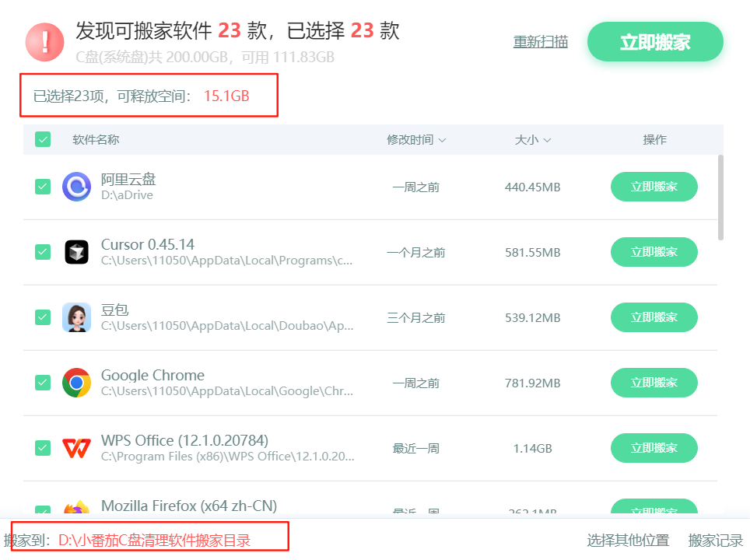The image size is (750, 560).
Task: Click the 539.12MB size cell
Action: [532, 318]
